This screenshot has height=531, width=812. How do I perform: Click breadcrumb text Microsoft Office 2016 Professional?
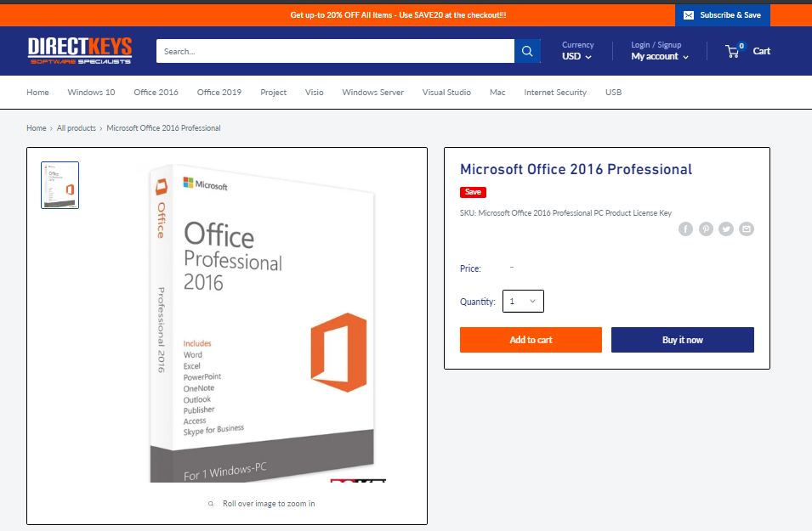click(x=163, y=127)
